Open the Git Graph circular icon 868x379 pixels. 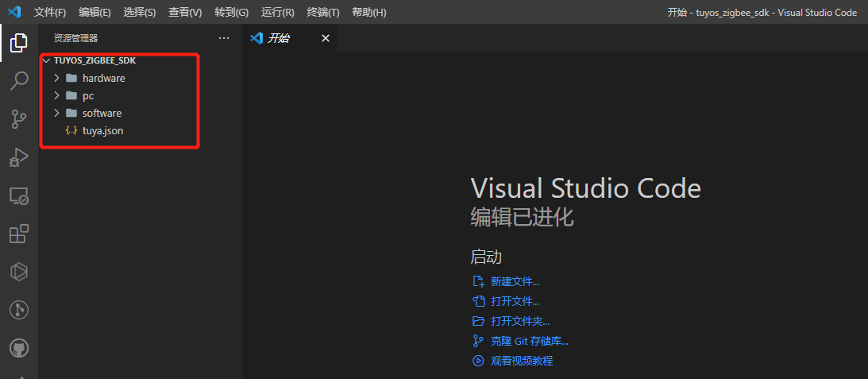[19, 311]
